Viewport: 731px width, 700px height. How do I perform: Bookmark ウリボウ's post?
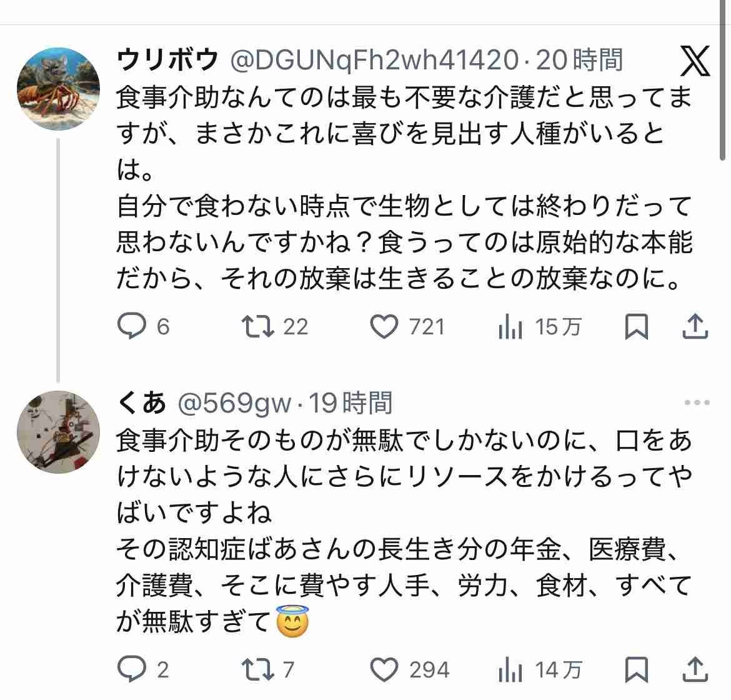pos(637,327)
